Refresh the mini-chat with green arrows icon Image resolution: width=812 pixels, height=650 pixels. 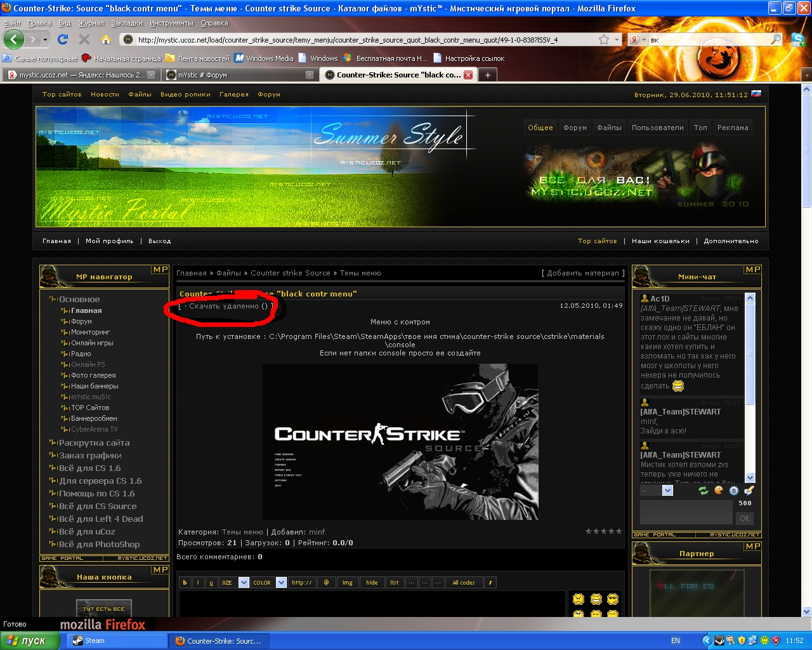tap(704, 490)
